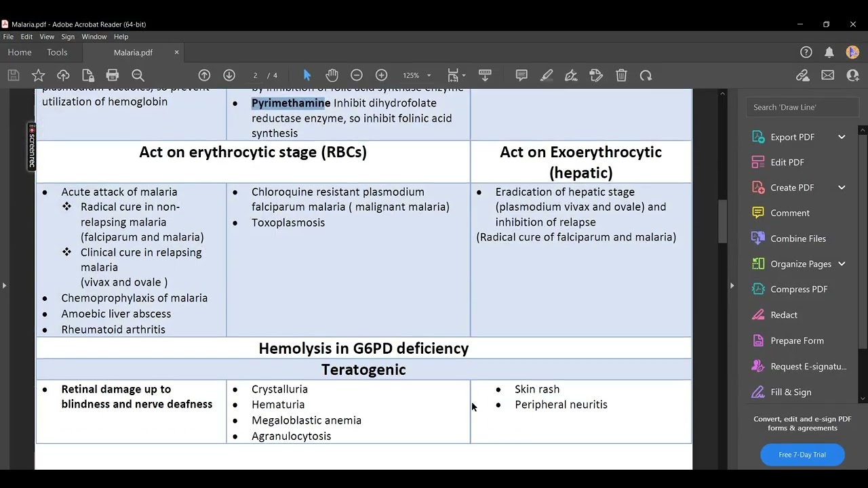Select the arrow Selection tool

pos(307,75)
